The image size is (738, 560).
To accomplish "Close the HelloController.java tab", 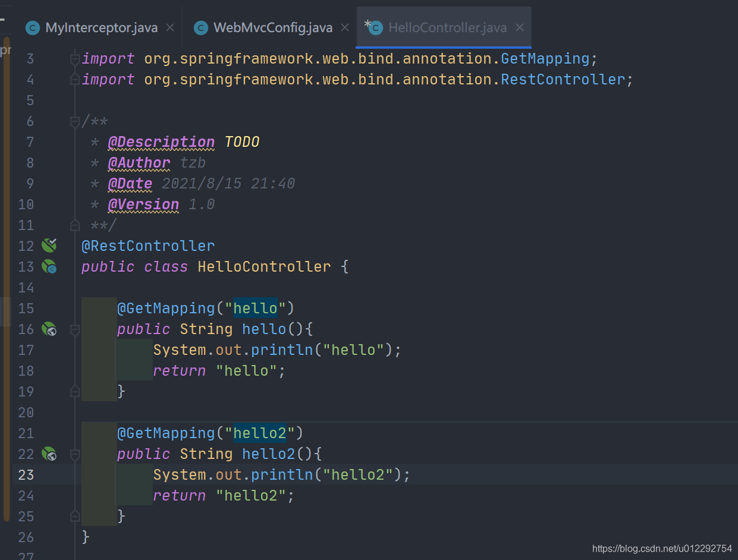I will click(x=520, y=27).
